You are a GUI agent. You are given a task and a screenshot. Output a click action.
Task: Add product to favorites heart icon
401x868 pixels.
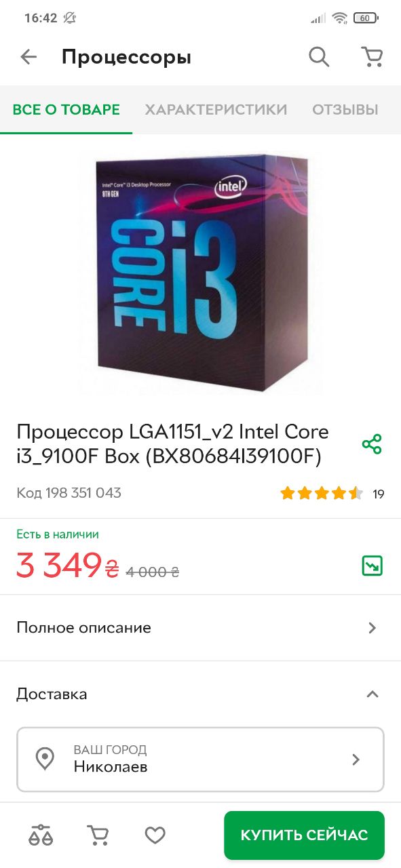(155, 835)
